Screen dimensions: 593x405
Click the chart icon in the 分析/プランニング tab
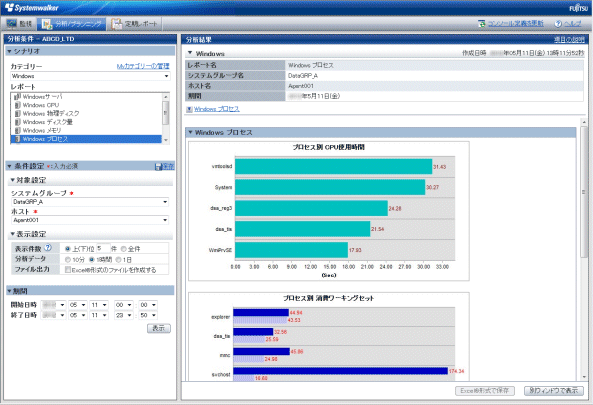47,24
